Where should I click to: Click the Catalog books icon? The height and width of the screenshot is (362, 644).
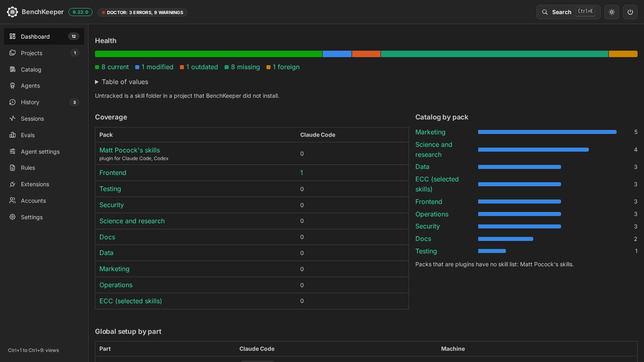coord(12,69)
